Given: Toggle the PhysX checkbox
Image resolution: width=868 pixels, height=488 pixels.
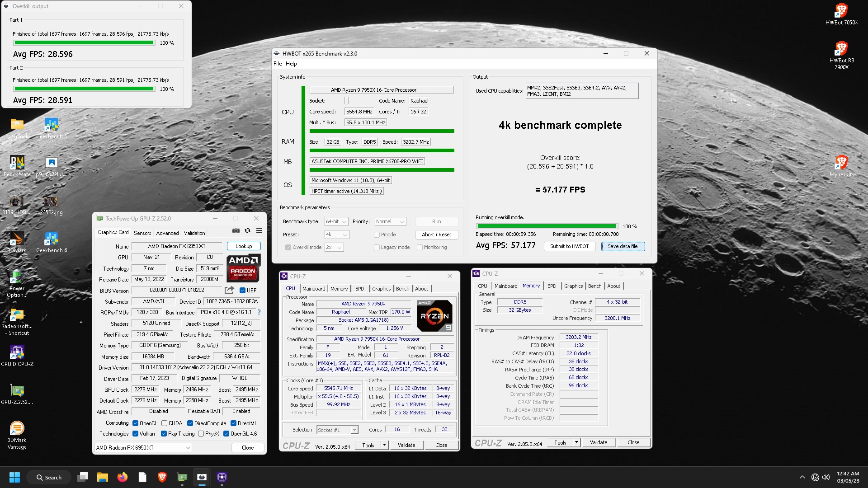Looking at the screenshot, I should click(201, 434).
